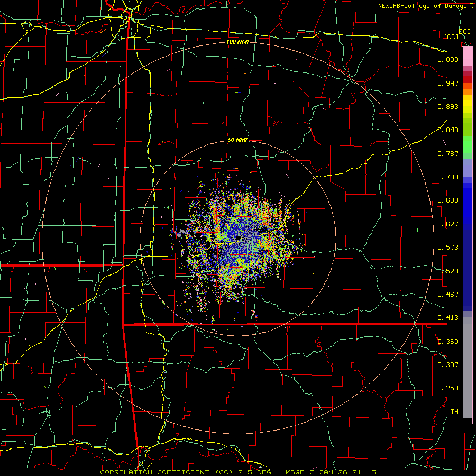The width and height of the screenshot is (476, 476).
Task: Click the 0.467 scale value
Action: [448, 295]
